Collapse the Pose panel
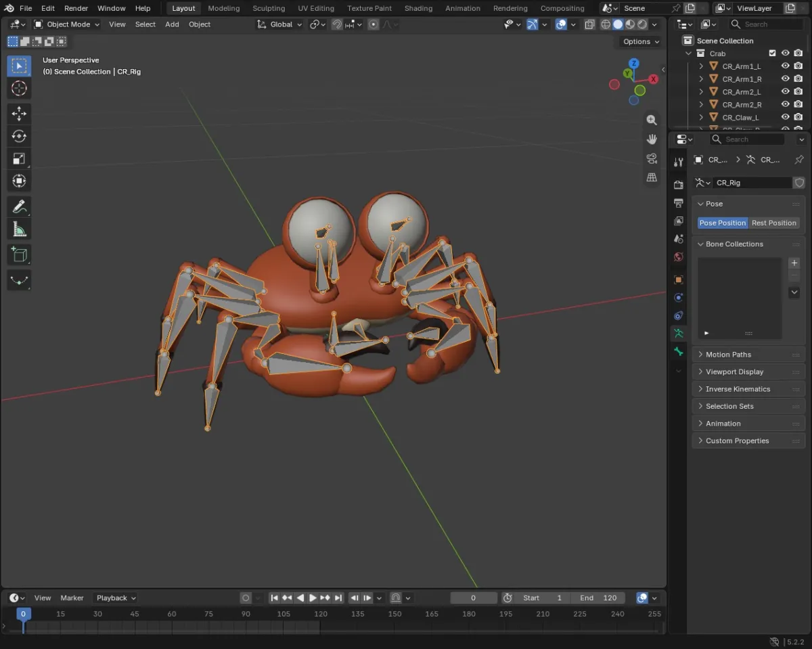The image size is (812, 649). (x=748, y=204)
